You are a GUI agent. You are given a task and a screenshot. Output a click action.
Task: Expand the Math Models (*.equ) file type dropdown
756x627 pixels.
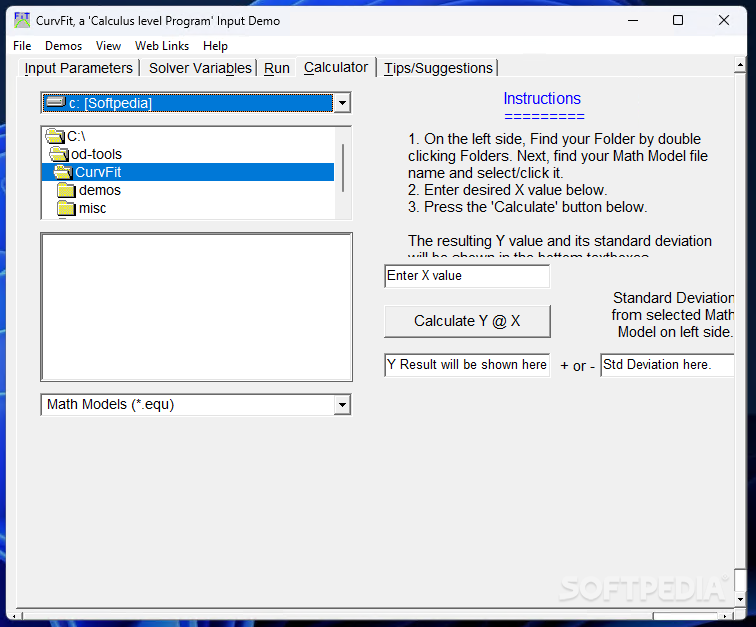(x=342, y=405)
